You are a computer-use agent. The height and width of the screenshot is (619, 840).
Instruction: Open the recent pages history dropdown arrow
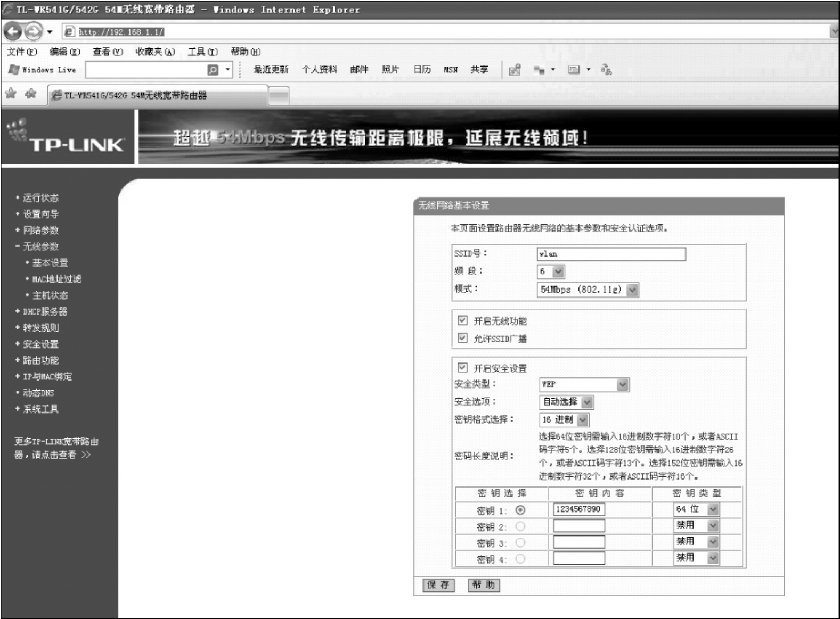pos(50,32)
